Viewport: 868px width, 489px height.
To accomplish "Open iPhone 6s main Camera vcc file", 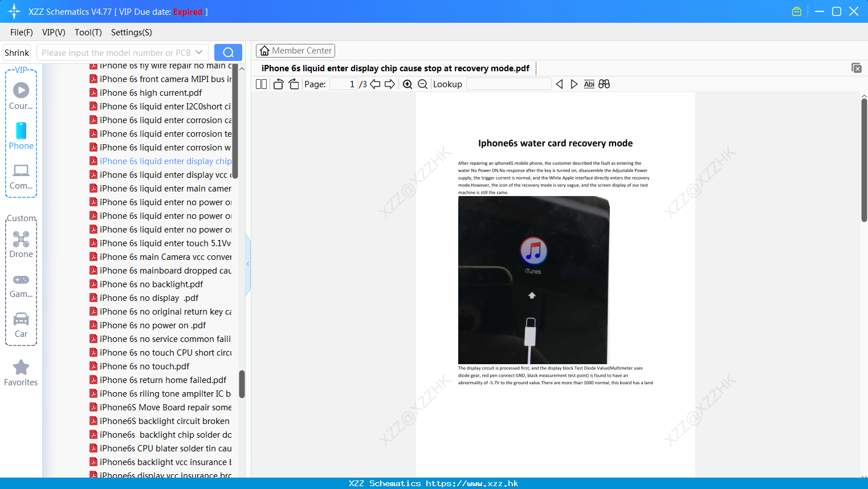I will pos(161,257).
